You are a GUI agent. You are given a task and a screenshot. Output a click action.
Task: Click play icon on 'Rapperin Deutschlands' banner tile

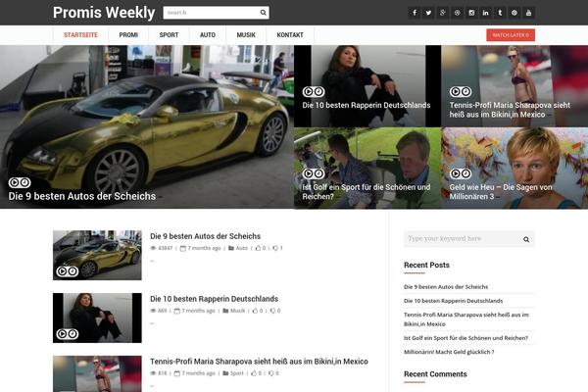click(x=309, y=91)
